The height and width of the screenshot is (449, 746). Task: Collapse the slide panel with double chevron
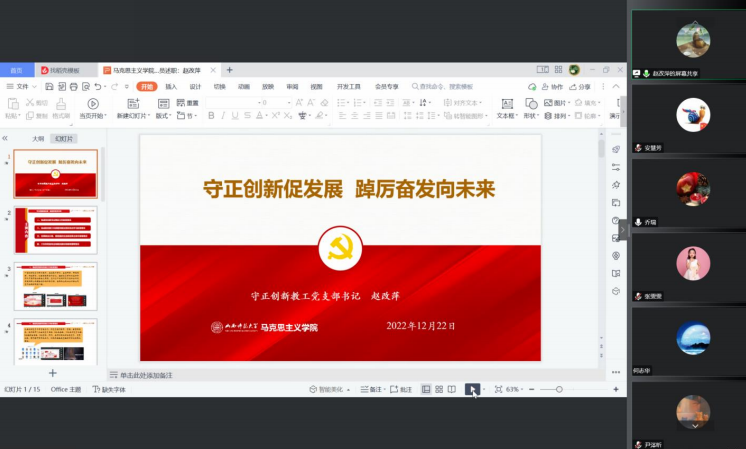[x=5, y=139]
